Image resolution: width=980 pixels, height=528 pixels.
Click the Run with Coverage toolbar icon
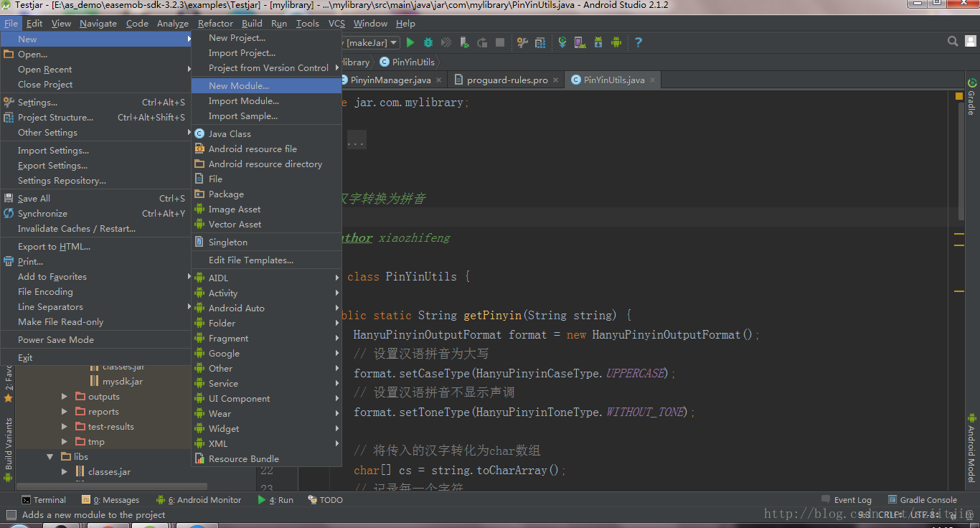click(446, 42)
